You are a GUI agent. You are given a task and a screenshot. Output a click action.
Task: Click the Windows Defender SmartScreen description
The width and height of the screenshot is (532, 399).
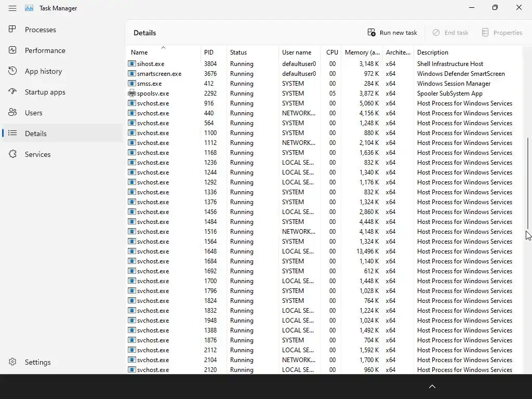point(461,73)
